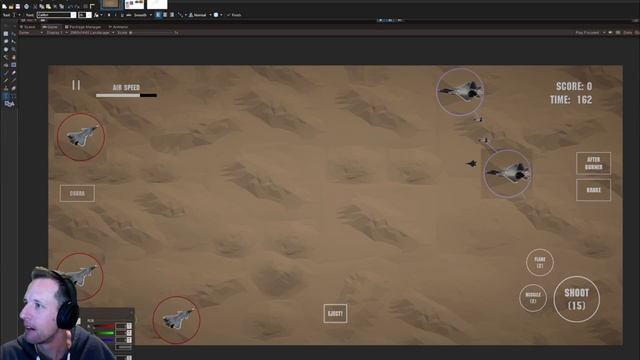
Task: Click the Cut icon in top toolbar
Action: (x=36, y=7)
